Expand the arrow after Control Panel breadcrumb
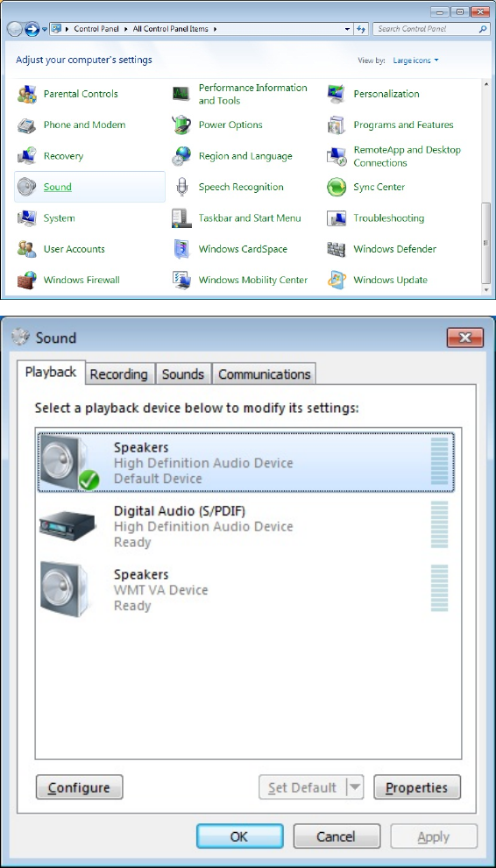The image size is (496, 868). click(x=126, y=29)
